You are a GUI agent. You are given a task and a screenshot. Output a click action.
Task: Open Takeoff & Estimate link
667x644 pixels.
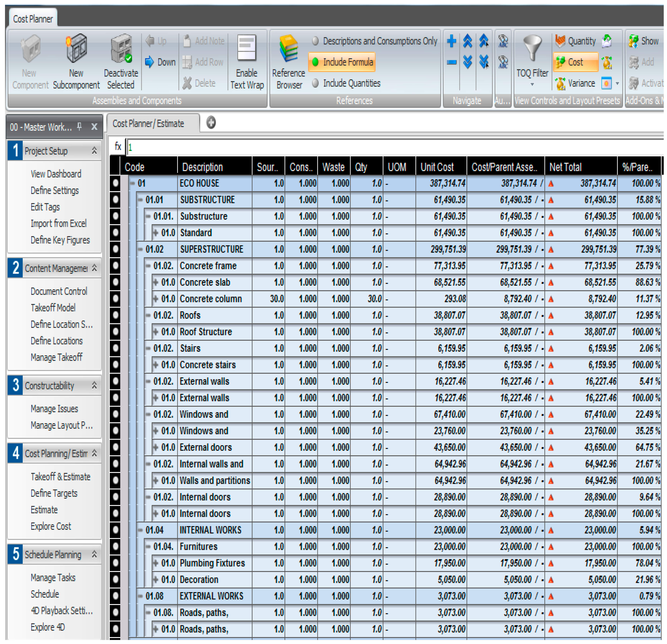[x=61, y=477]
